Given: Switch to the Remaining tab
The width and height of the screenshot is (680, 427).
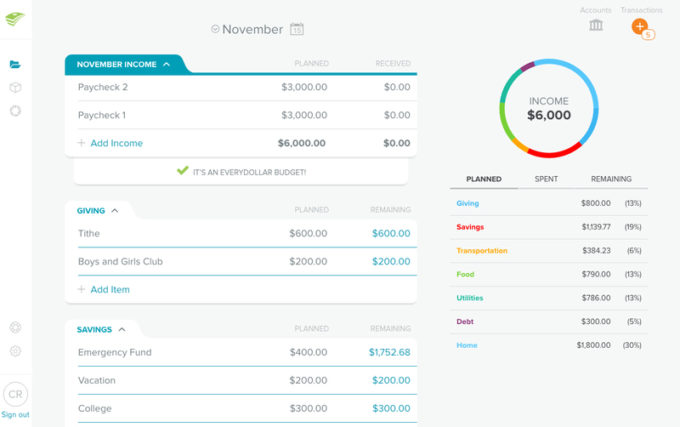Looking at the screenshot, I should [x=611, y=179].
